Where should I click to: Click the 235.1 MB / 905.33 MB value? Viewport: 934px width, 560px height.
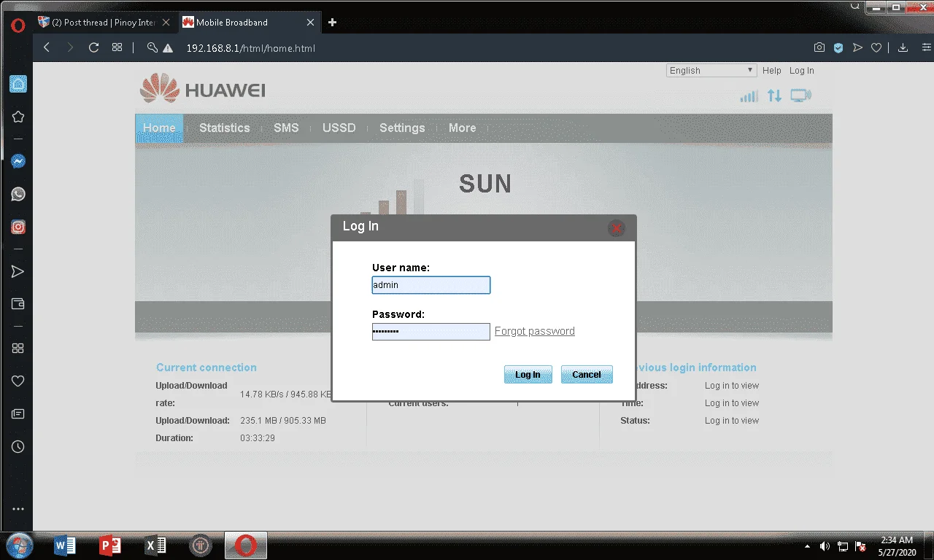click(283, 421)
